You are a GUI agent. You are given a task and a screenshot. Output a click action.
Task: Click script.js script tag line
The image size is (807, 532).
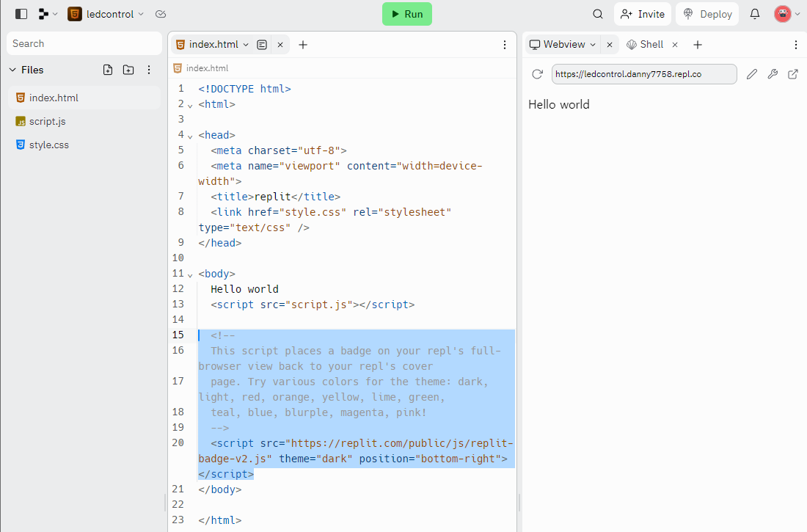point(313,305)
